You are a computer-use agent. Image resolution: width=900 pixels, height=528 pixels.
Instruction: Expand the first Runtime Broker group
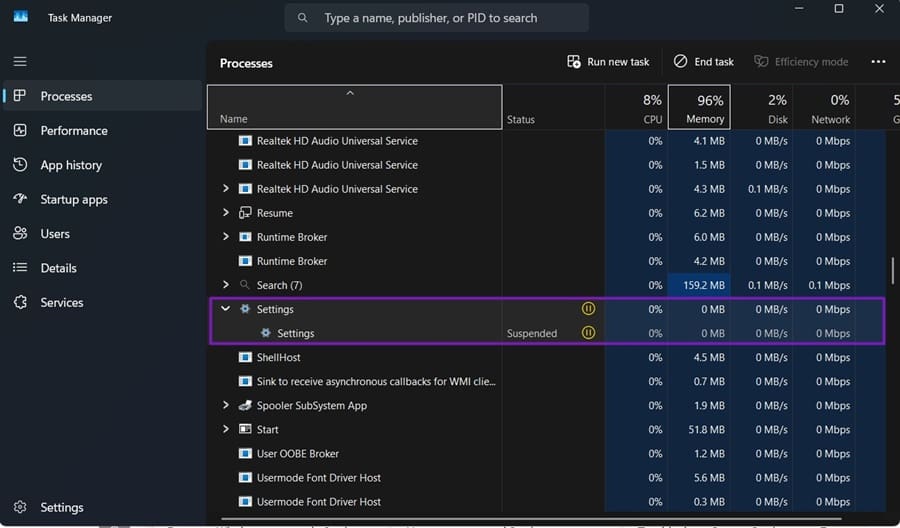click(226, 236)
